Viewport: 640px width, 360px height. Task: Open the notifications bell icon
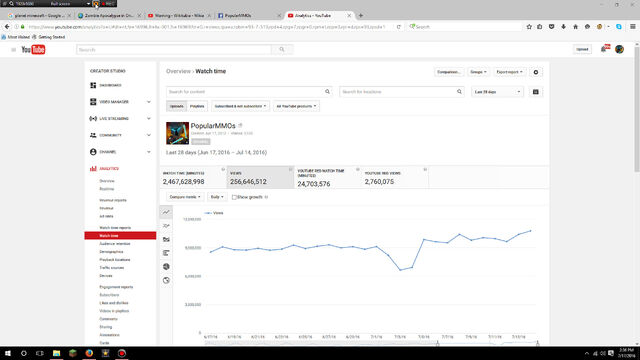coord(604,49)
